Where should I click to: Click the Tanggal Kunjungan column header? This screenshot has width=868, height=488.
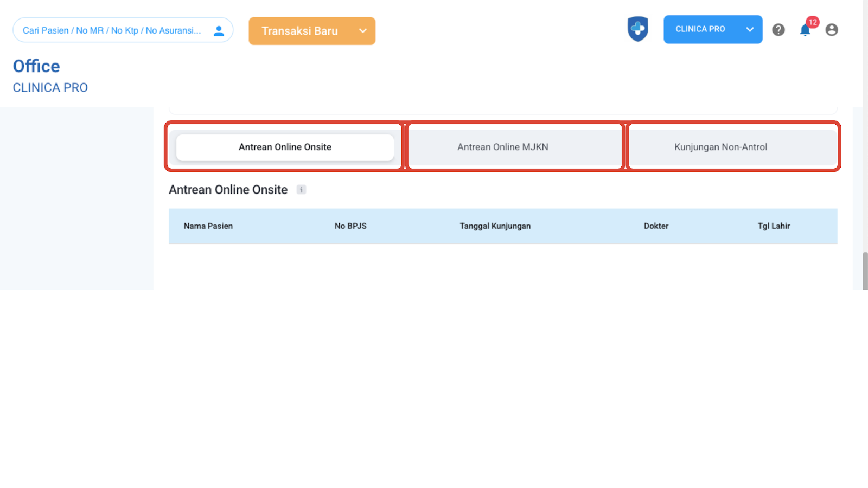point(495,226)
